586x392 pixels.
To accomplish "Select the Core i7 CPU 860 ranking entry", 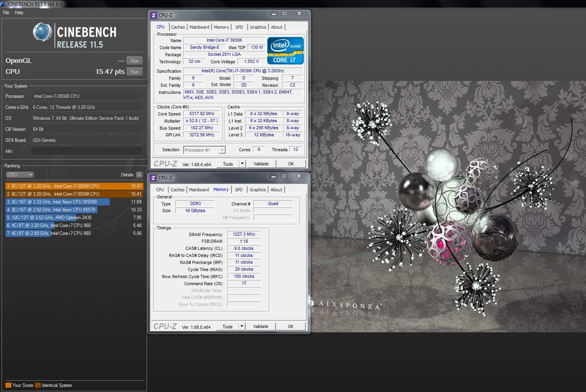I will 74,233.
